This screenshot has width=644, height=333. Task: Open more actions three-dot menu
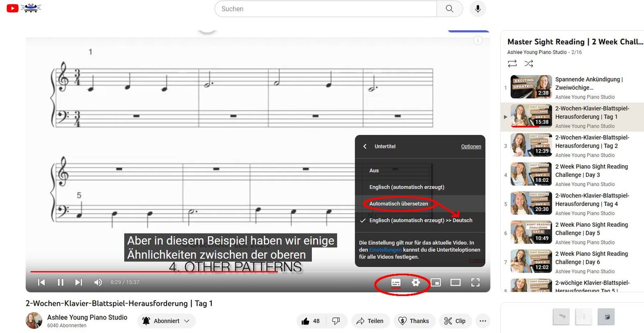pyautogui.click(x=483, y=321)
